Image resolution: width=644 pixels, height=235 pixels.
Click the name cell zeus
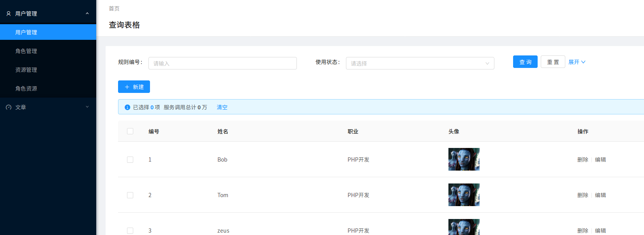point(223,231)
